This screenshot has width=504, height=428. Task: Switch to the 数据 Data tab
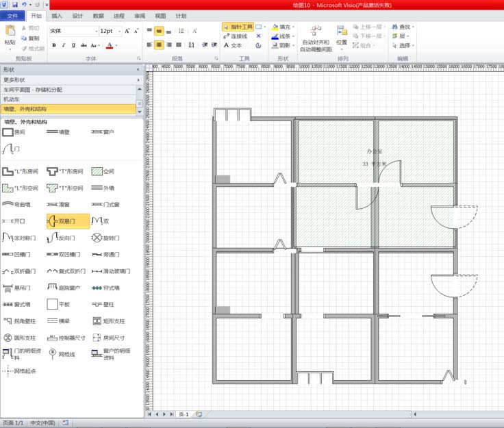click(x=99, y=16)
